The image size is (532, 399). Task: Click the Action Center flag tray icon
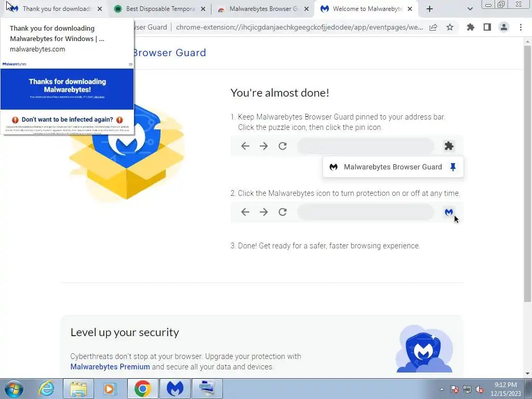click(455, 389)
